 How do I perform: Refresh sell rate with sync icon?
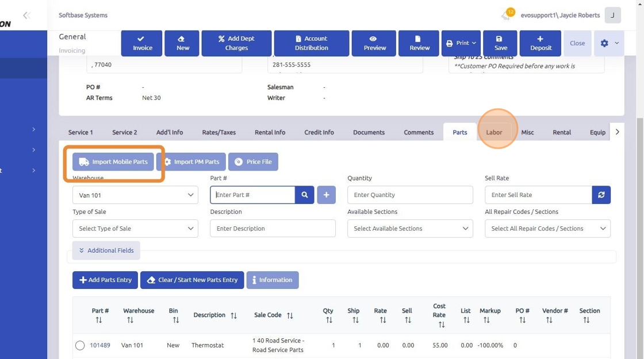[601, 195]
